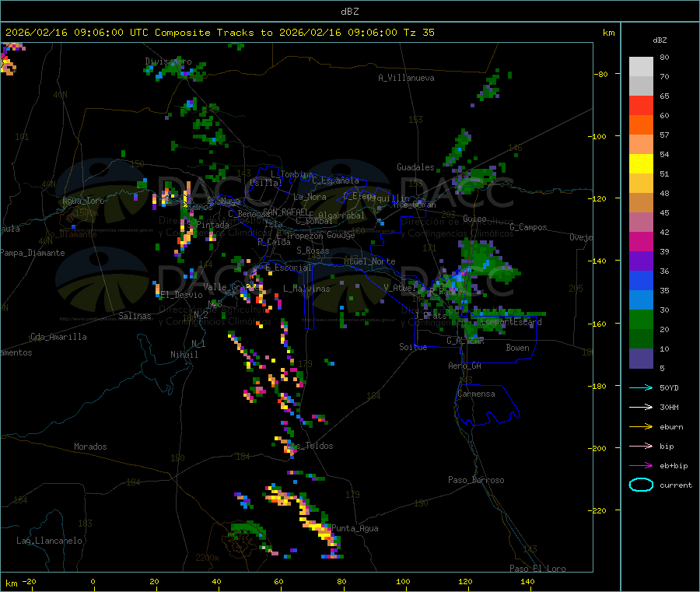The image size is (700, 592).
Task: Click the 'Cda_Amarilla' map label
Action: click(x=58, y=337)
